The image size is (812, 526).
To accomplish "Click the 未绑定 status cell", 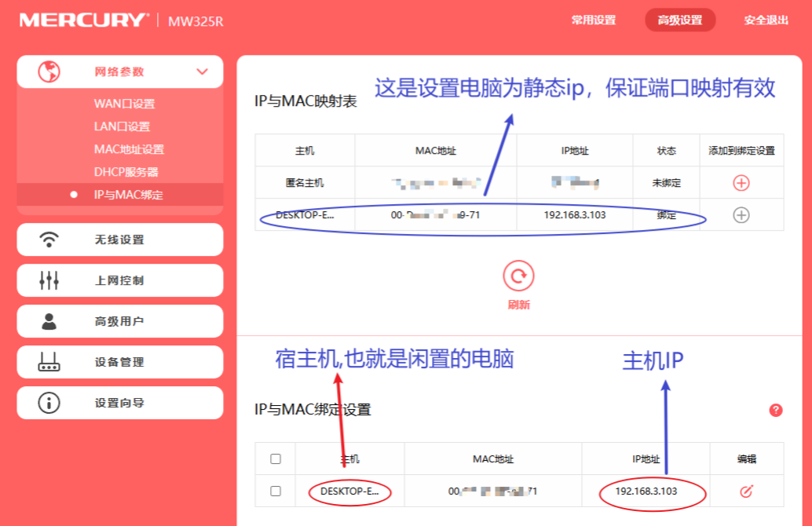I will [x=667, y=183].
